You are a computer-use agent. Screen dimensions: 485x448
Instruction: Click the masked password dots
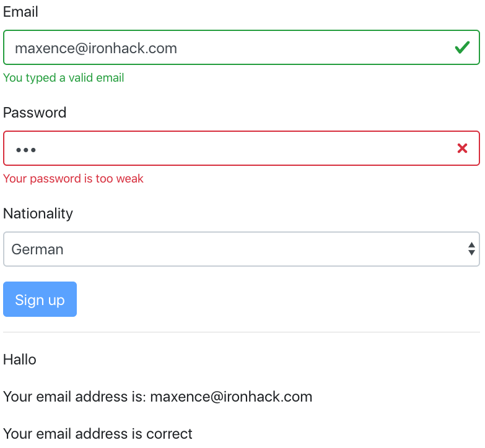click(26, 150)
